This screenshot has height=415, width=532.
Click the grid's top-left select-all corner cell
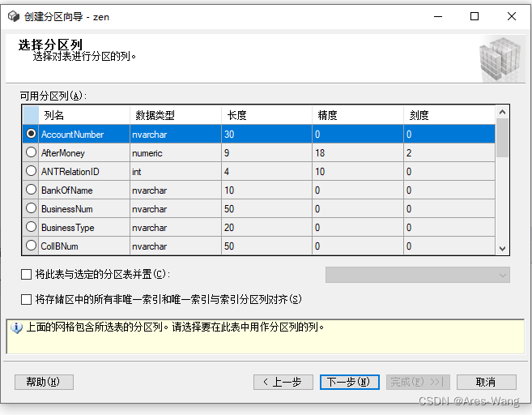pyautogui.click(x=31, y=115)
